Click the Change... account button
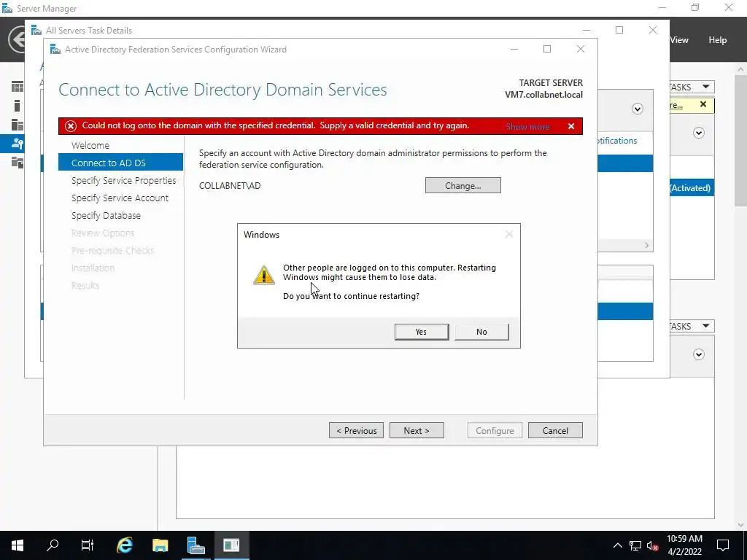The image size is (747, 560). click(462, 186)
